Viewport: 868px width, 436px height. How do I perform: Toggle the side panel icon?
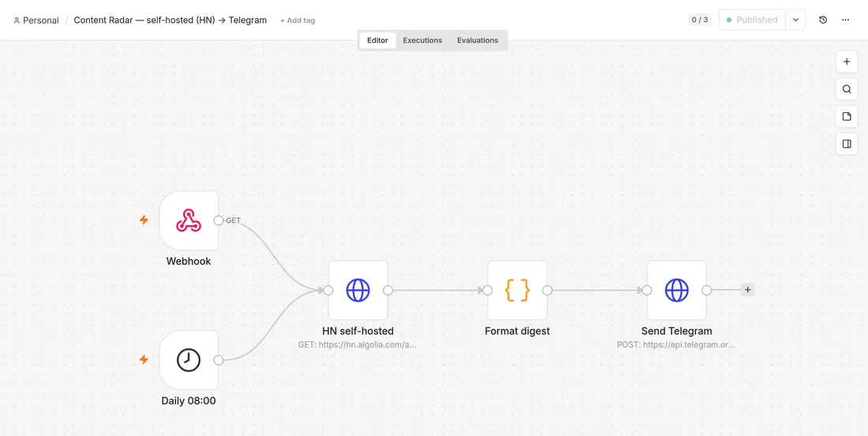(847, 144)
